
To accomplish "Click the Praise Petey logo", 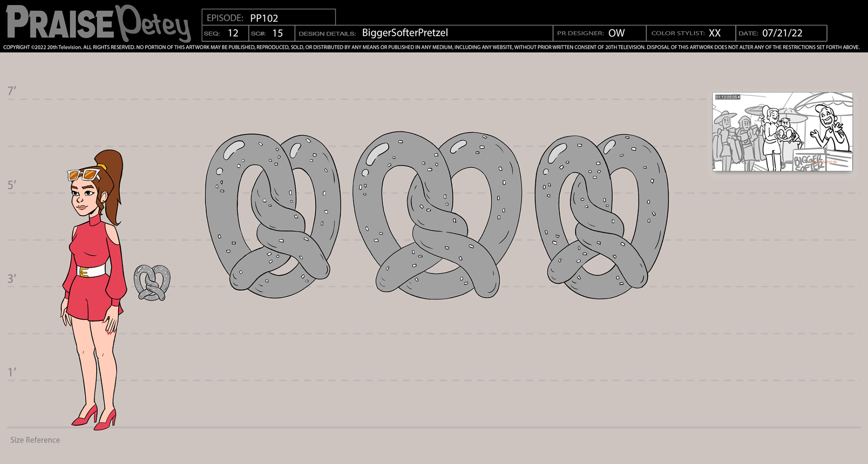I will coord(99,23).
